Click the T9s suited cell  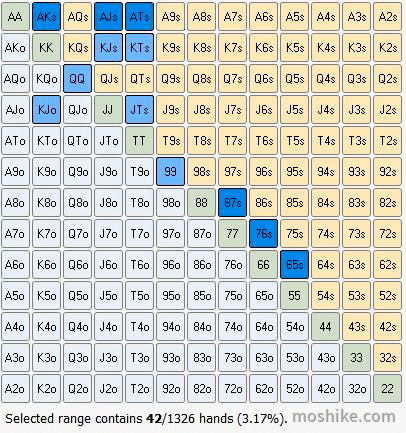[x=170, y=141]
